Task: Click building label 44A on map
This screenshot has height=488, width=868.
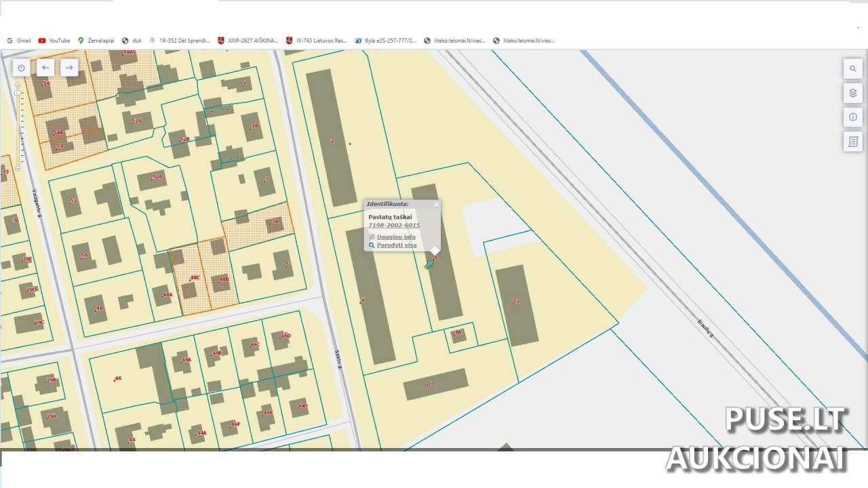Action: (201, 433)
